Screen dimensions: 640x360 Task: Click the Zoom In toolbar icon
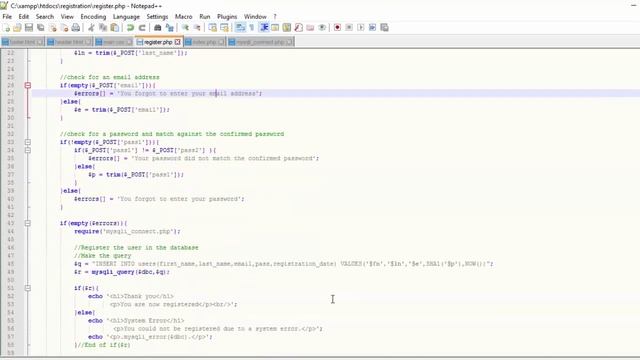coord(185,28)
